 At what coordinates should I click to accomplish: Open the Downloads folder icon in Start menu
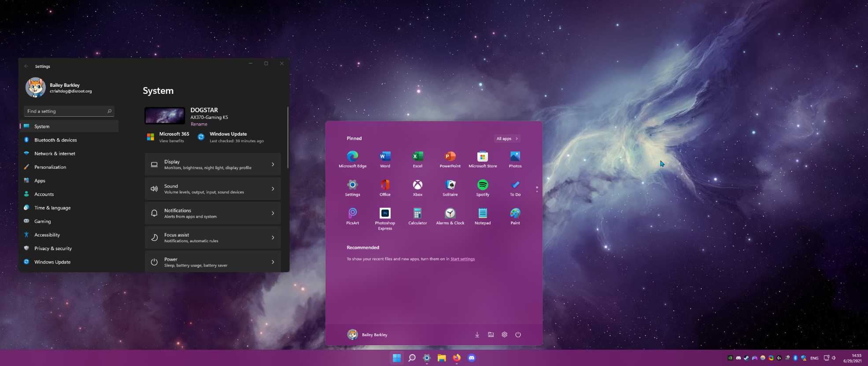[477, 335]
